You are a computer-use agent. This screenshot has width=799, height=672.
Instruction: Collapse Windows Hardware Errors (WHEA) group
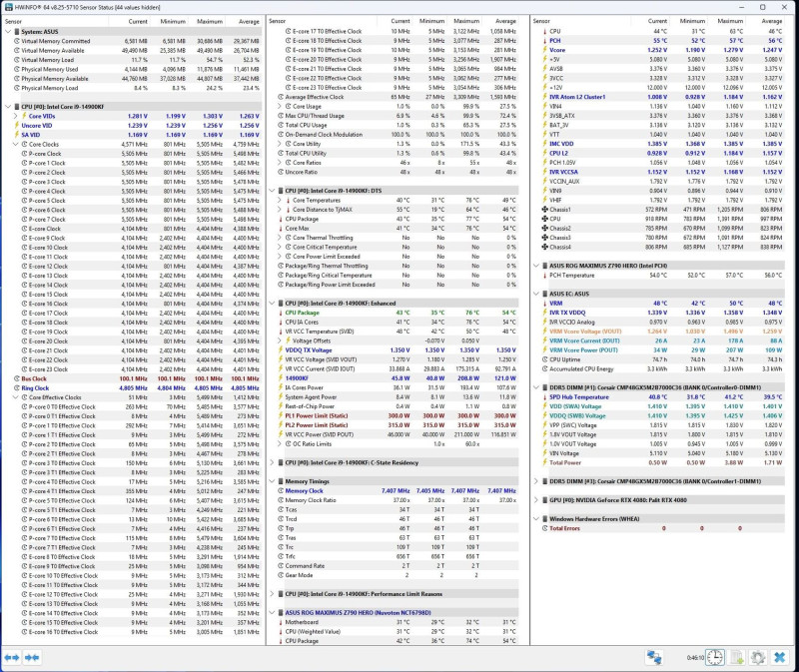536,518
